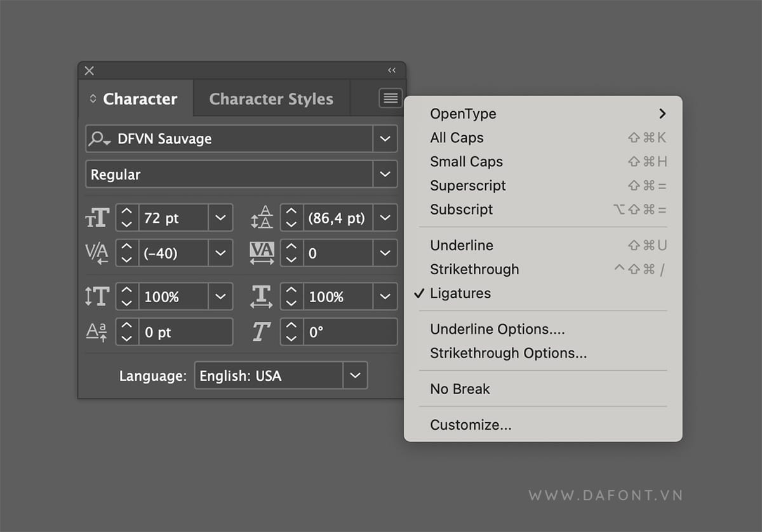The image size is (762, 532).
Task: Click the horizontal scale icon
Action: (x=262, y=296)
